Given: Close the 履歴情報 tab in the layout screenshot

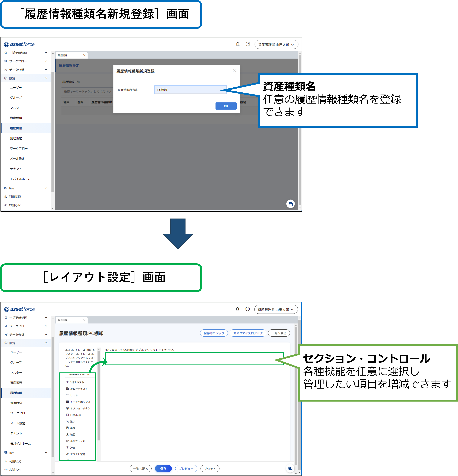Looking at the screenshot, I should [x=84, y=320].
